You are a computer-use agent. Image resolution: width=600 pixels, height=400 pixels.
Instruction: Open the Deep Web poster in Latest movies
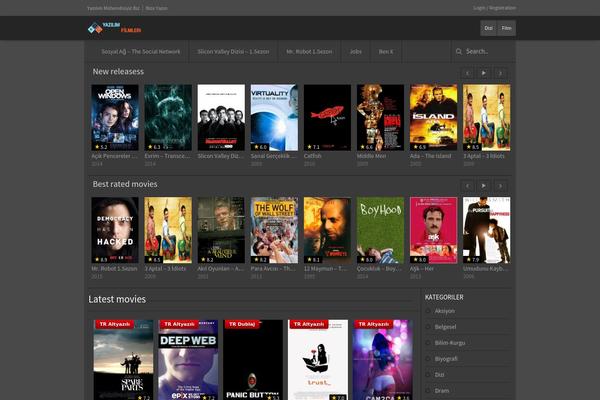click(188, 360)
